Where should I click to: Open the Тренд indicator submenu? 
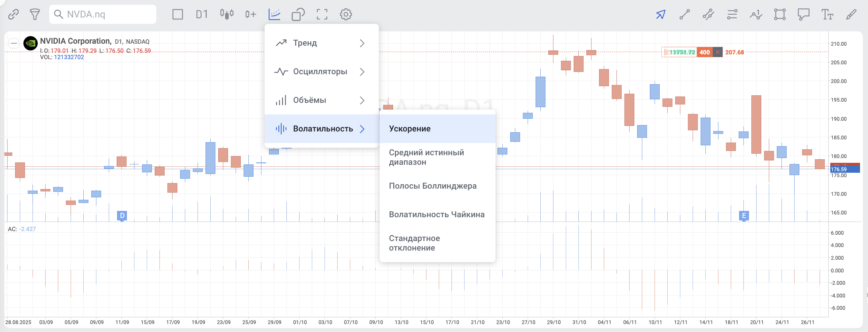point(322,43)
